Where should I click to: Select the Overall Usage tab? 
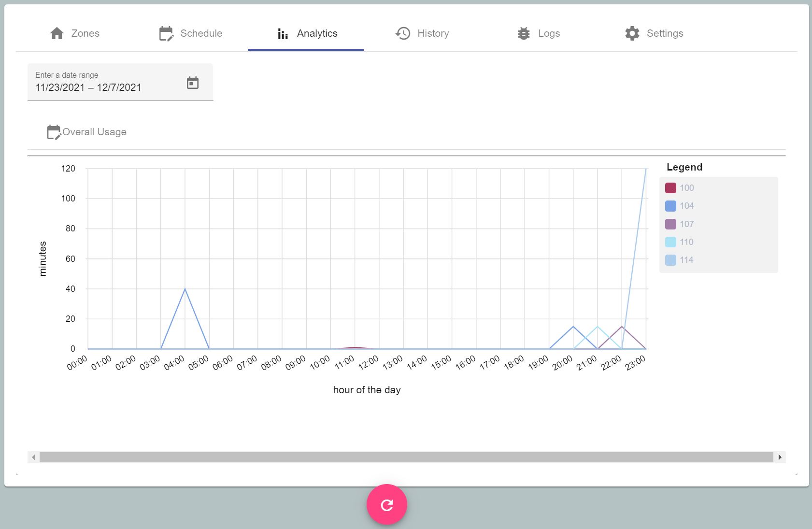coord(86,132)
